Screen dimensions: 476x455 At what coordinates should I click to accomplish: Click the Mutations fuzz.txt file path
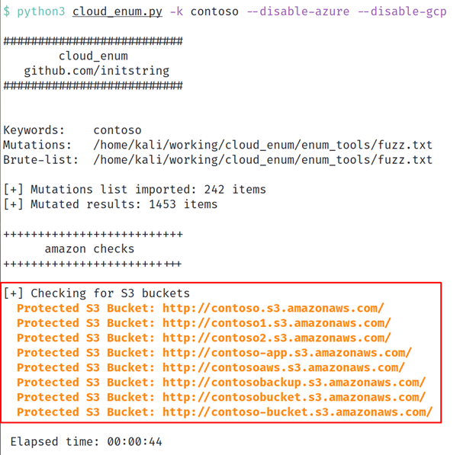point(263,145)
